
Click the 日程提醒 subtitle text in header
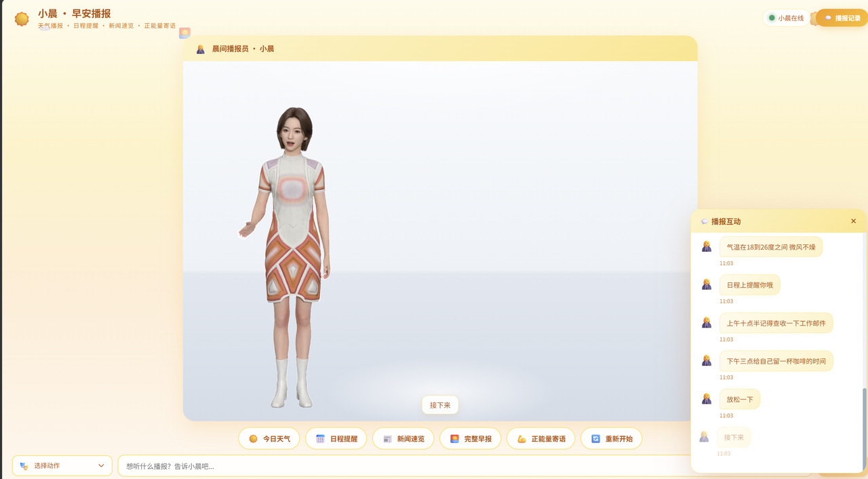point(85,26)
